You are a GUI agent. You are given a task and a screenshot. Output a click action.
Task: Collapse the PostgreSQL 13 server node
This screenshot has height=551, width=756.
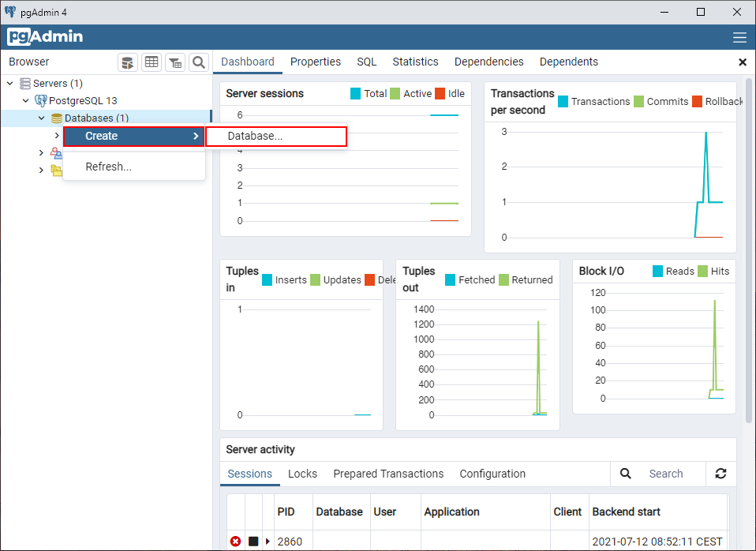click(x=24, y=100)
